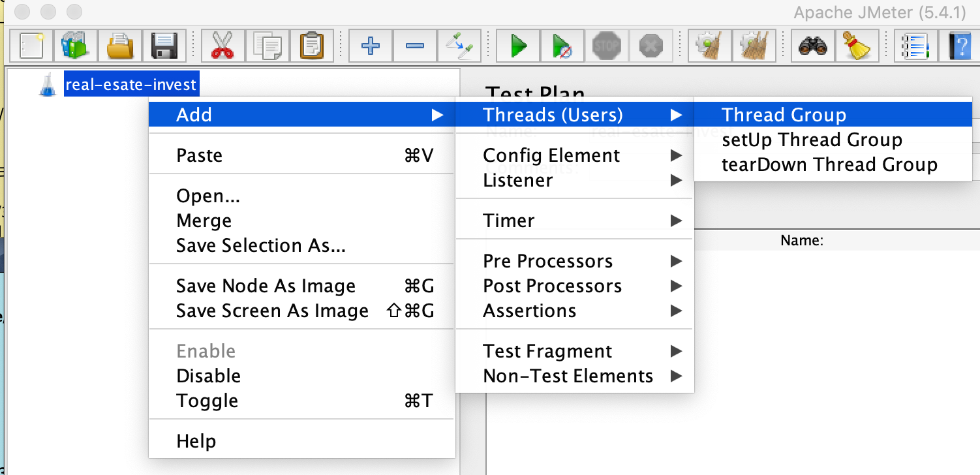Choose Paste from the context menu
The image size is (980, 475).
[302, 155]
